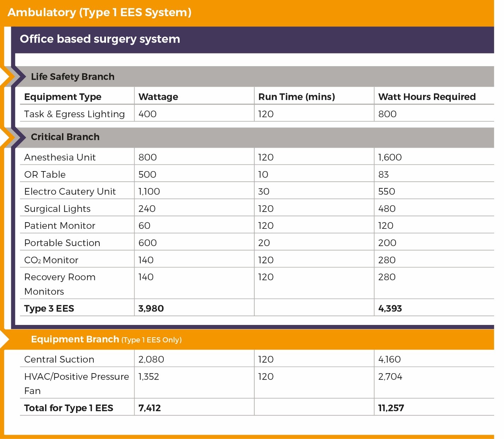This screenshot has width=504, height=439.
Task: Select the Task & Egress Lighting row
Action: pos(74,114)
